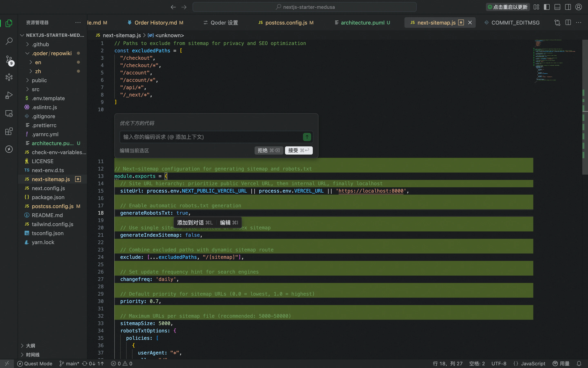Collapse the NEXTJS-STARTER-MED project root
Screen dimensions: 588x368
pos(52,35)
